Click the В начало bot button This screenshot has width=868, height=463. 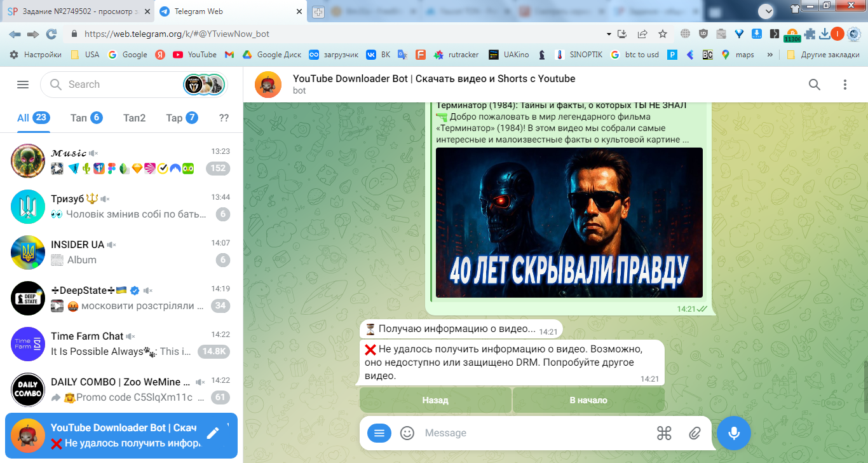[x=588, y=400]
